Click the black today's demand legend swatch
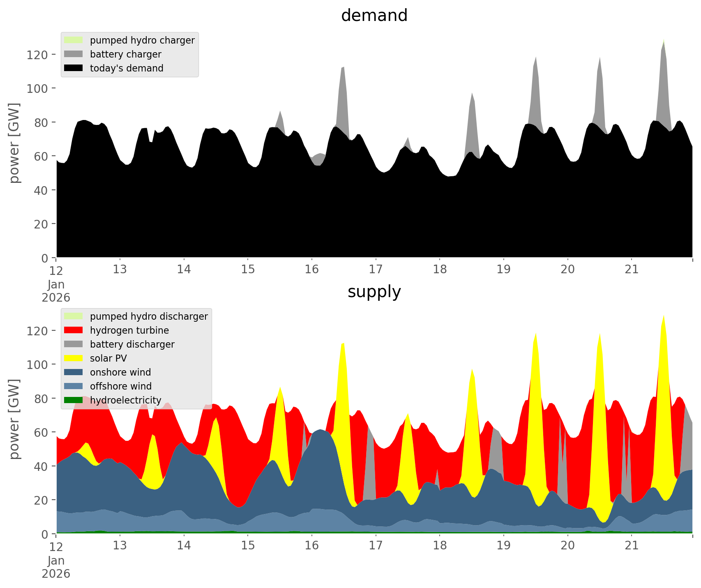The width and height of the screenshot is (701, 588). tap(74, 68)
